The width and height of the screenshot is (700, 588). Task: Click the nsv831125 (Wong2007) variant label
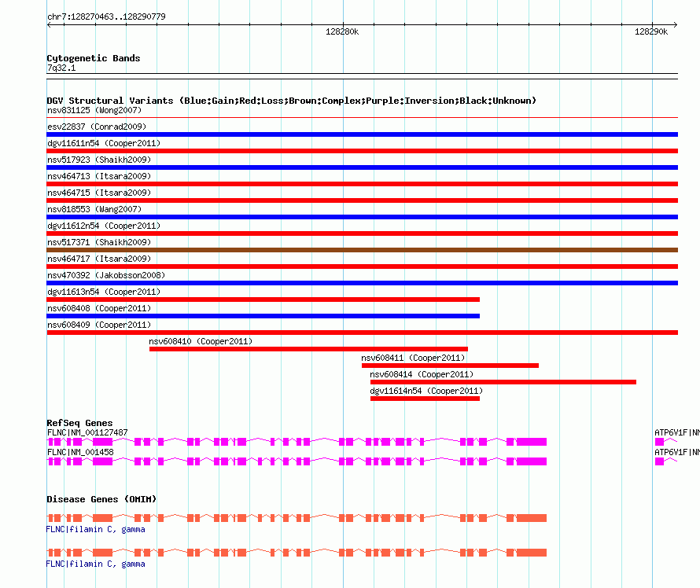coord(94,110)
